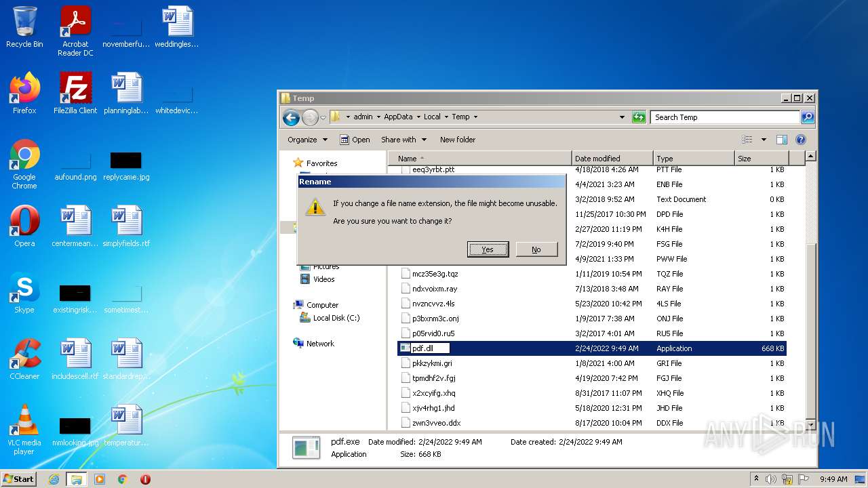
Task: Select replycame.jpg desktop file
Action: coord(126,166)
